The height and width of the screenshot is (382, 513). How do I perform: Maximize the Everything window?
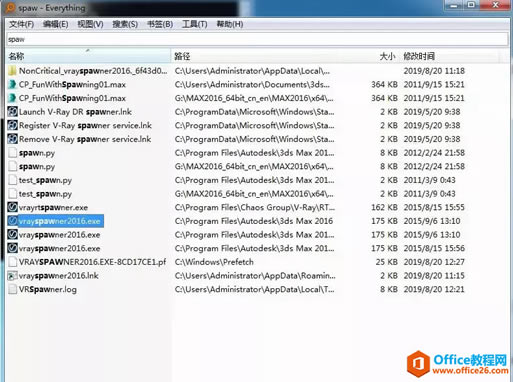(x=471, y=5)
